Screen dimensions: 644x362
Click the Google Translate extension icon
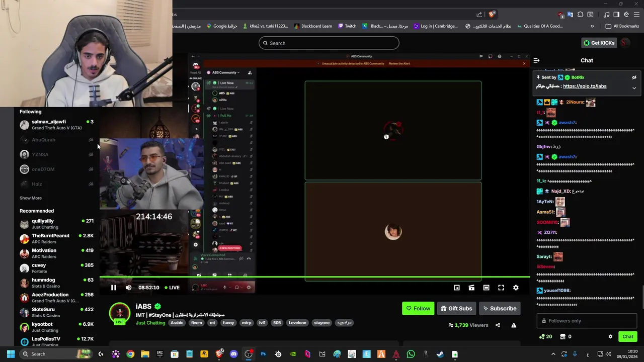click(x=570, y=15)
